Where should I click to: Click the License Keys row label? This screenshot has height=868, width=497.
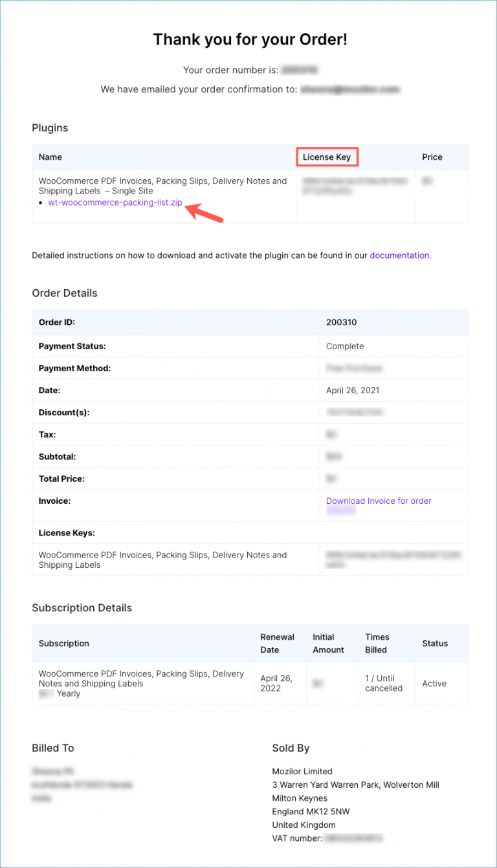[x=67, y=533]
